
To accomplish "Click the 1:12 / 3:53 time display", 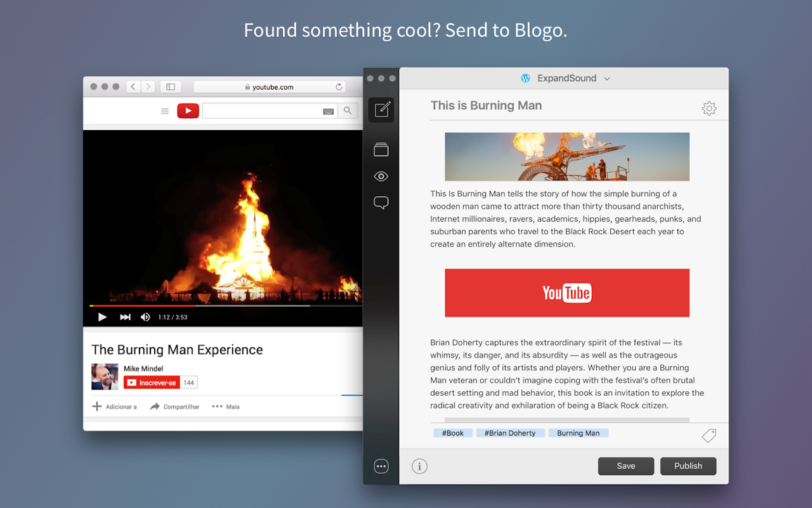I will pyautogui.click(x=173, y=317).
